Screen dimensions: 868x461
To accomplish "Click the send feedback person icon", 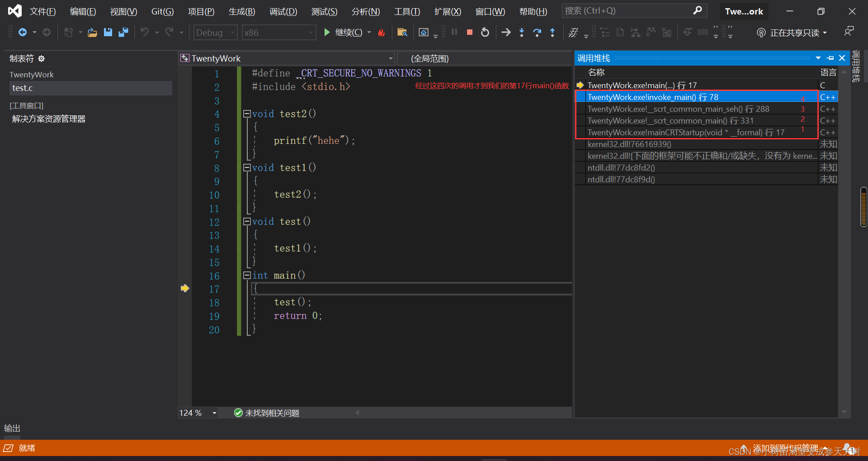I will [849, 31].
